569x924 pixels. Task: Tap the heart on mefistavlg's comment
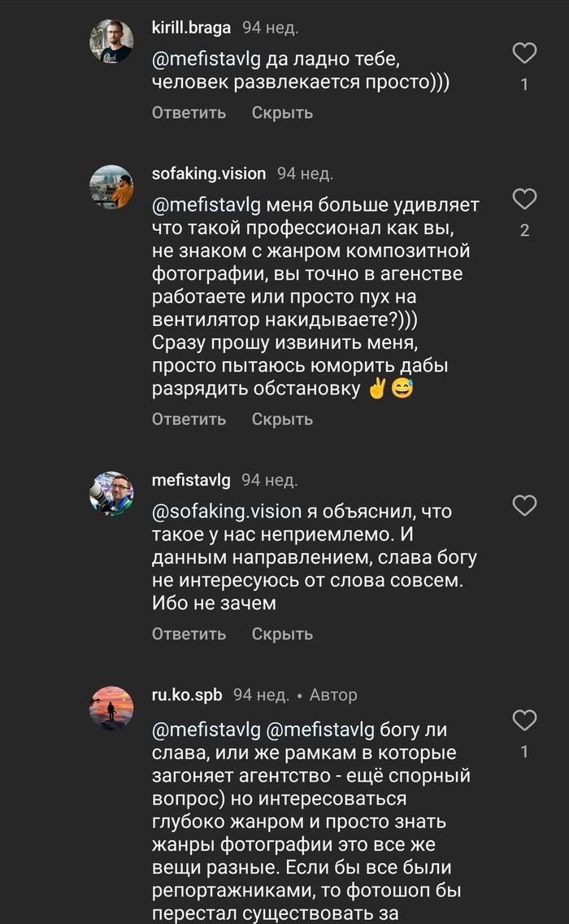pos(524,506)
